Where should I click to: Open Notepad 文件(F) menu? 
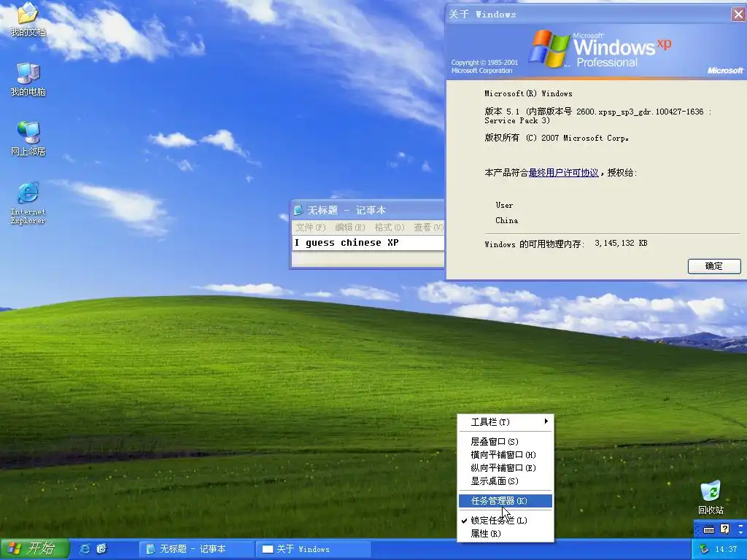[x=310, y=227]
